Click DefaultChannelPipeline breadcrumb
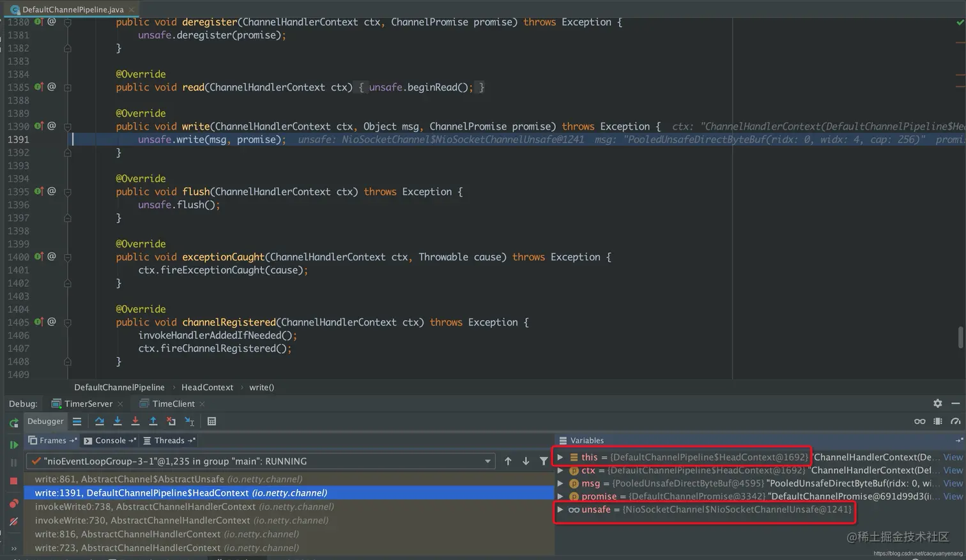Image resolution: width=966 pixels, height=560 pixels. point(119,388)
